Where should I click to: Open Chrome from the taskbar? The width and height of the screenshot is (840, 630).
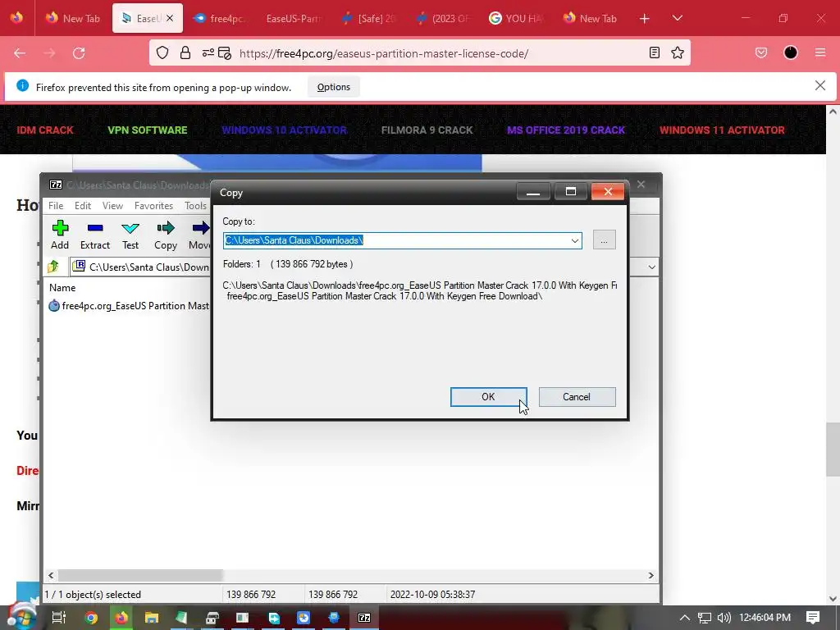tap(91, 618)
